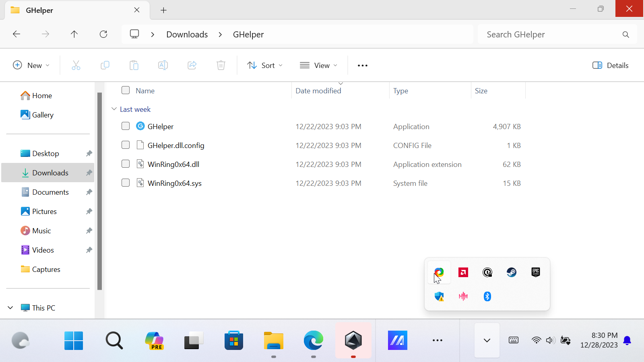The image size is (644, 362).
Task: Sort by the Date modified column
Action: pos(318,91)
